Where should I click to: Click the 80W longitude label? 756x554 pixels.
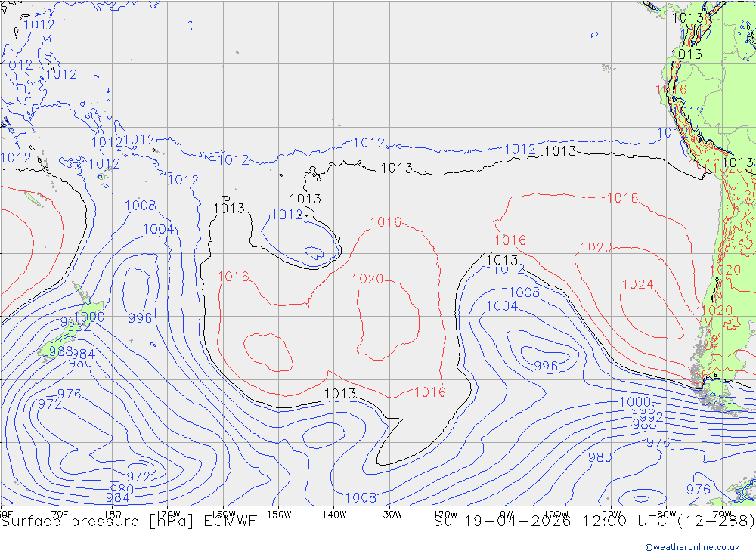[x=667, y=515]
